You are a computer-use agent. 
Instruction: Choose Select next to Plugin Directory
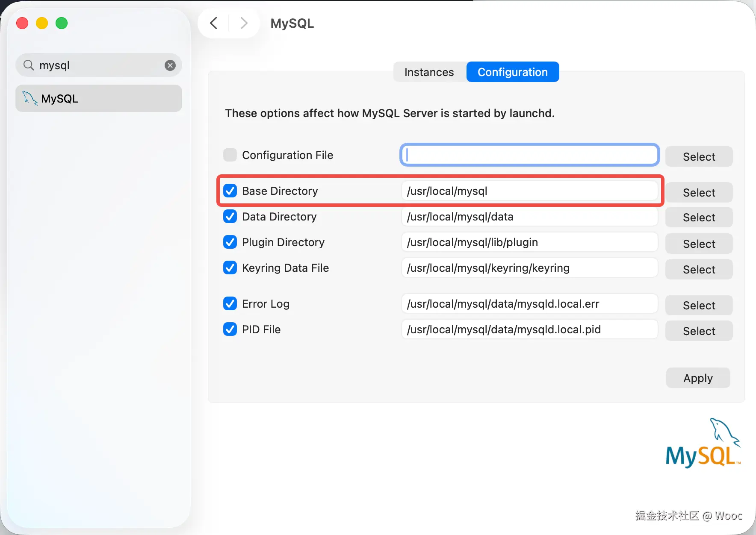pos(699,244)
